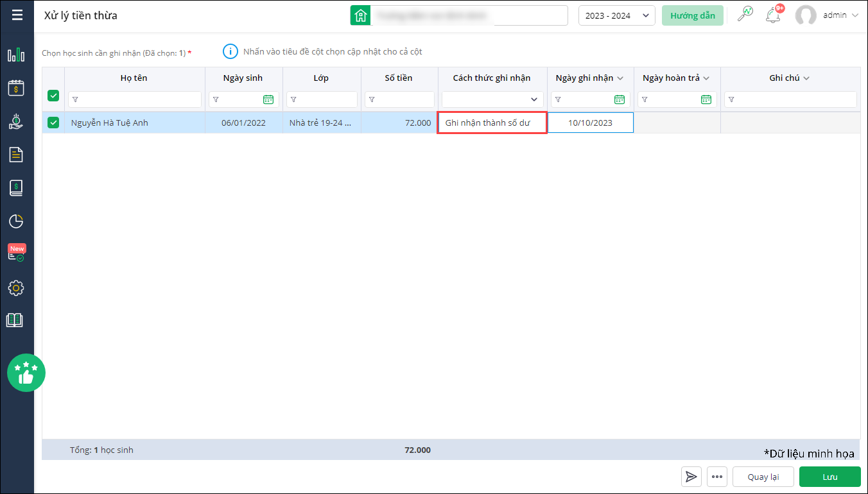Click the name Nguyễn Hà Tuệ Anh
This screenshot has width=868, height=494.
(110, 123)
